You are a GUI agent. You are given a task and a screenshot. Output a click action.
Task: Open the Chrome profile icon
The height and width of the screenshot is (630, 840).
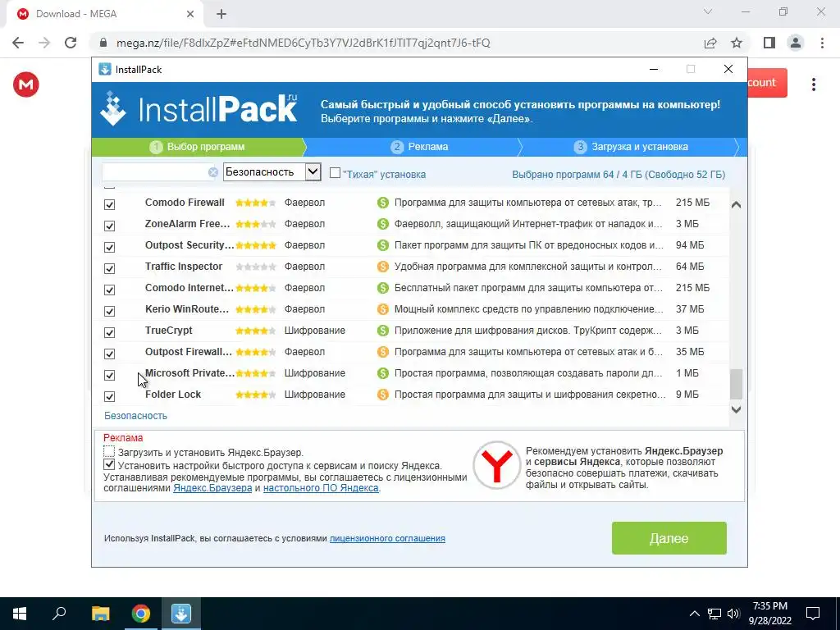click(x=796, y=43)
